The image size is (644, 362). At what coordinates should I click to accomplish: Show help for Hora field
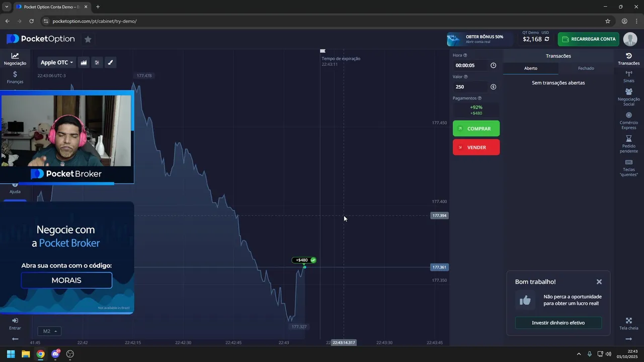(x=465, y=55)
